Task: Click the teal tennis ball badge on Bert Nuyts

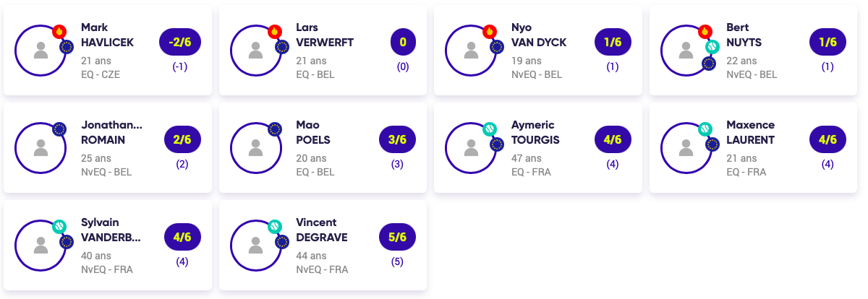Action: [x=712, y=47]
